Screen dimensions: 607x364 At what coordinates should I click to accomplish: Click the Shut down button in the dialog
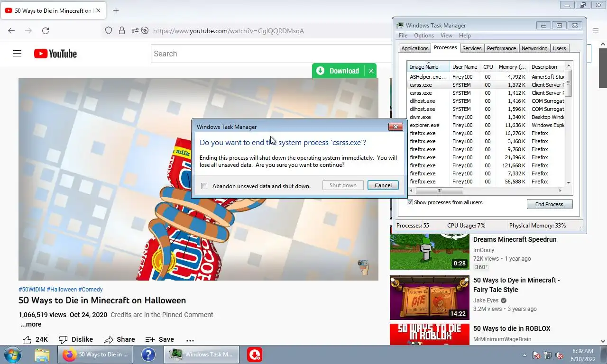(343, 185)
